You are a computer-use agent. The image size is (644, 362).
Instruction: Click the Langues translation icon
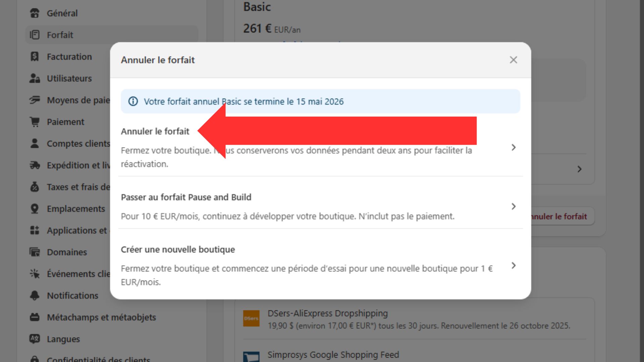(x=35, y=339)
